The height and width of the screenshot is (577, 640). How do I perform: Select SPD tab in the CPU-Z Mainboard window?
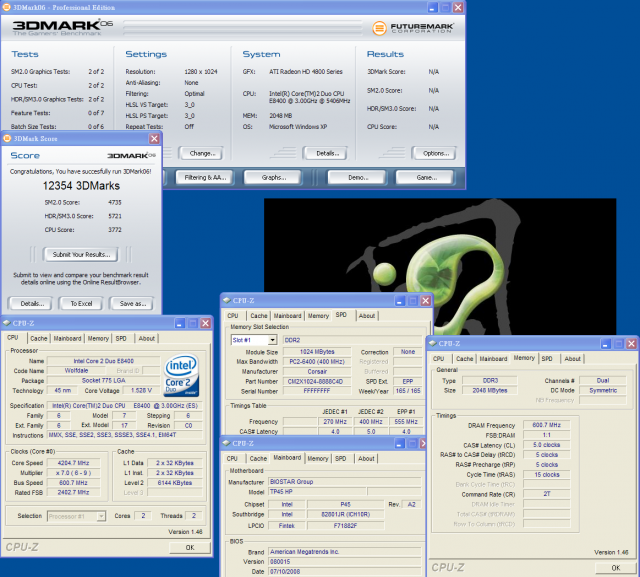pos(340,459)
